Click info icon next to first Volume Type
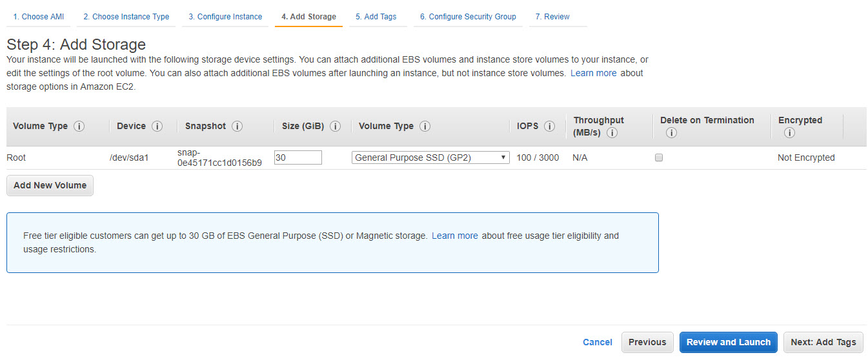Image resolution: width=868 pixels, height=364 pixels. 79,126
